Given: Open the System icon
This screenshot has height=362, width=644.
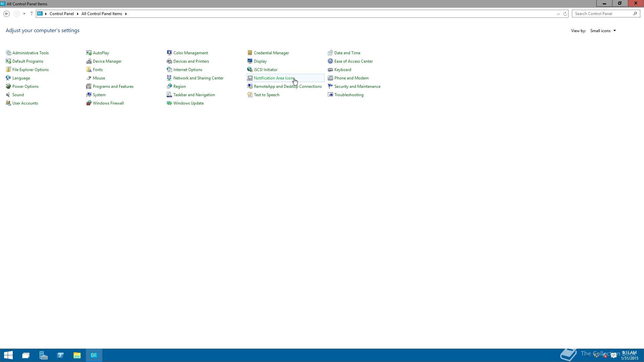Looking at the screenshot, I should click(89, 95).
